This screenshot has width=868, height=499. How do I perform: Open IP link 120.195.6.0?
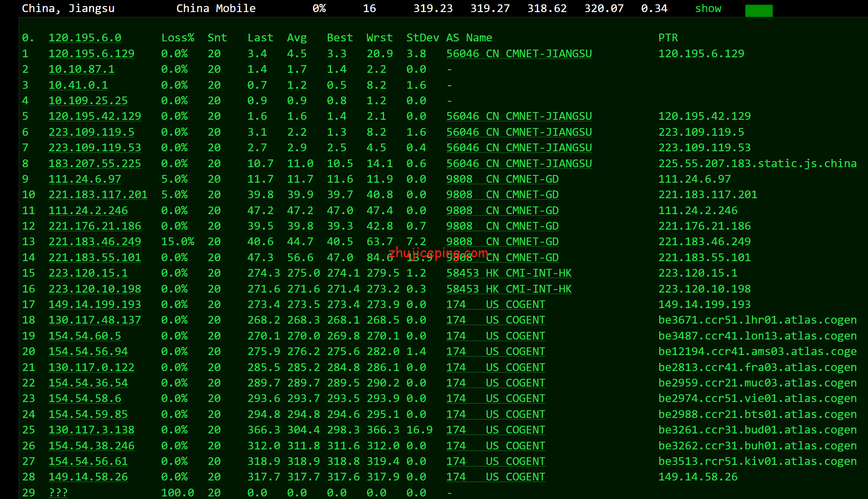pos(85,38)
